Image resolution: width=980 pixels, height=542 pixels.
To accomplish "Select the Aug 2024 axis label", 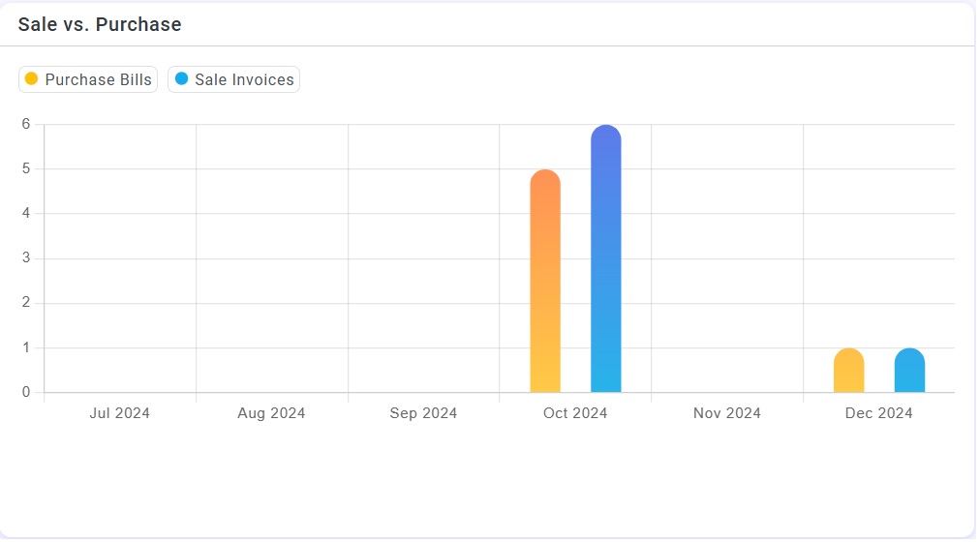I will tap(271, 413).
